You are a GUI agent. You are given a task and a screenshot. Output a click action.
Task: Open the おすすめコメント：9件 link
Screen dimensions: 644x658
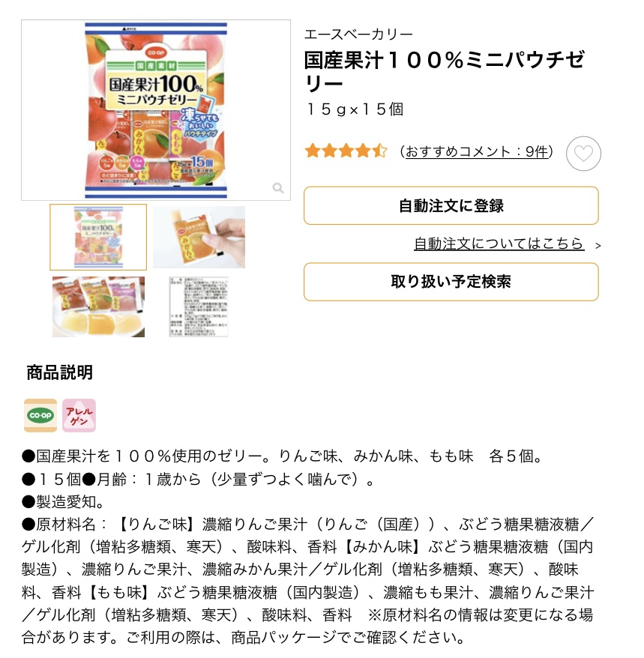tap(477, 151)
